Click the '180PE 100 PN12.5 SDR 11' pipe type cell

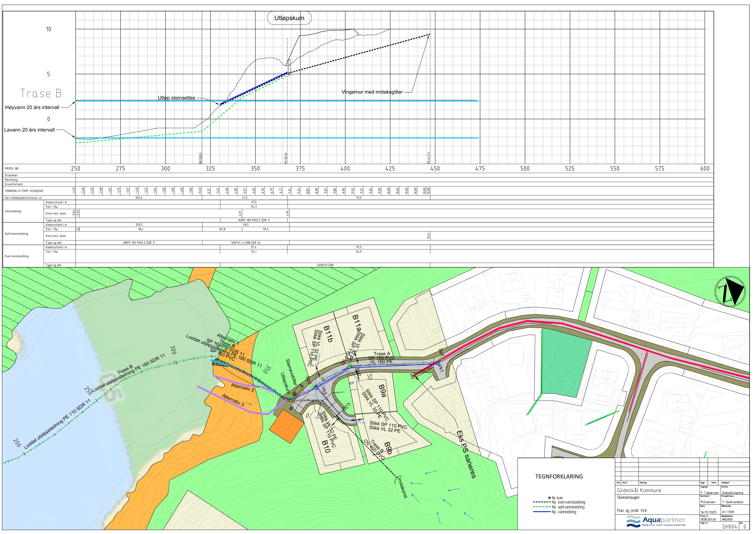[x=139, y=243]
